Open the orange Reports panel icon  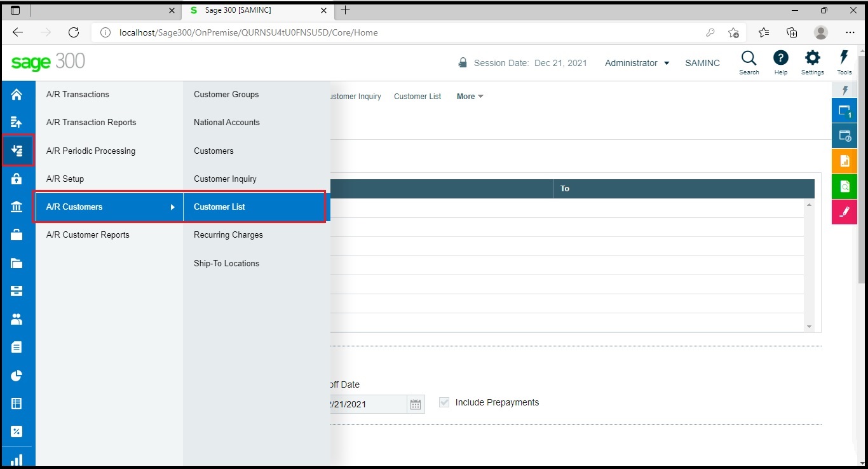tap(844, 161)
